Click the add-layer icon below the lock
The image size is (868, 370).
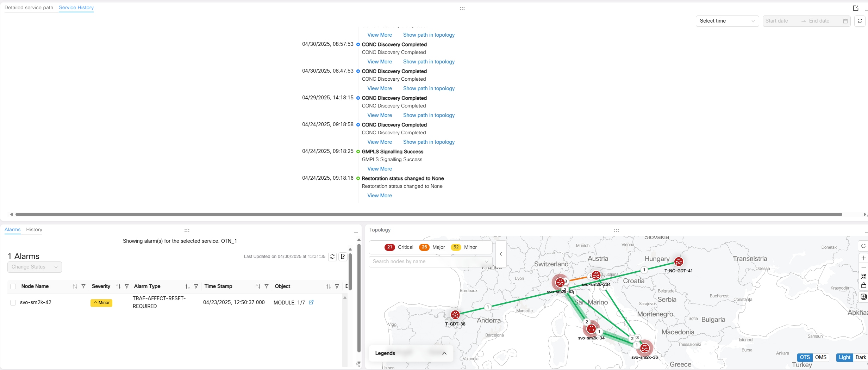click(x=863, y=297)
